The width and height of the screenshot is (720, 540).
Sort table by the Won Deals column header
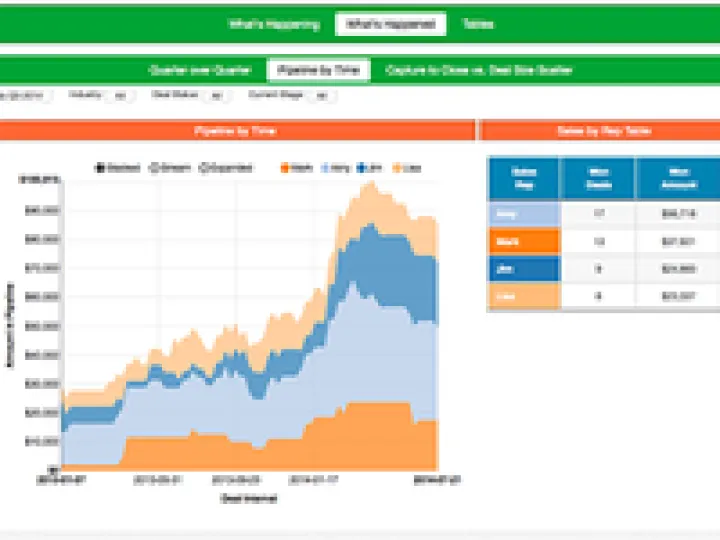pyautogui.click(x=598, y=178)
